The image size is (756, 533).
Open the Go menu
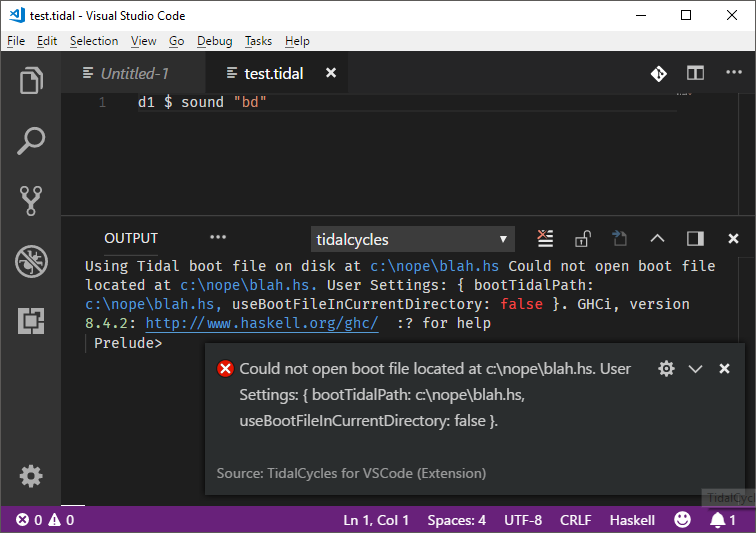click(176, 41)
